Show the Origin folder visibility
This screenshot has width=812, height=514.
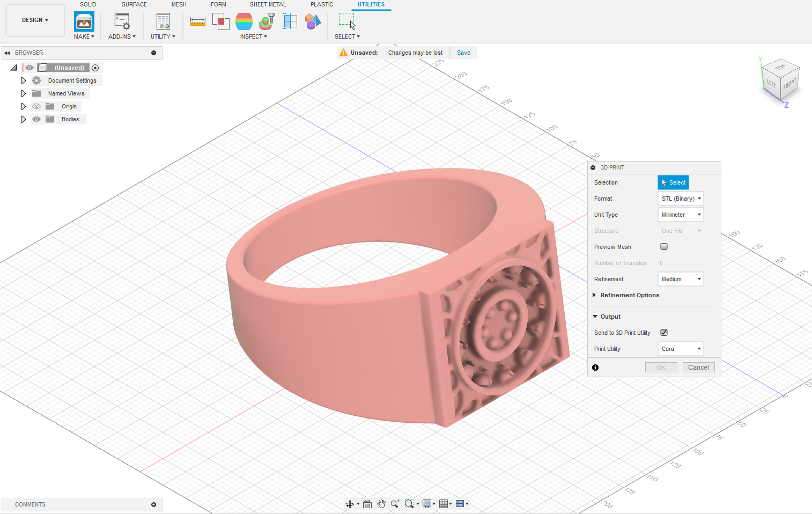(x=36, y=106)
